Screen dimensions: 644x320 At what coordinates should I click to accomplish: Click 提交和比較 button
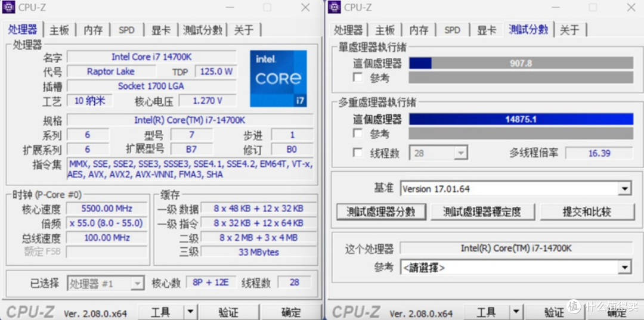click(x=587, y=212)
